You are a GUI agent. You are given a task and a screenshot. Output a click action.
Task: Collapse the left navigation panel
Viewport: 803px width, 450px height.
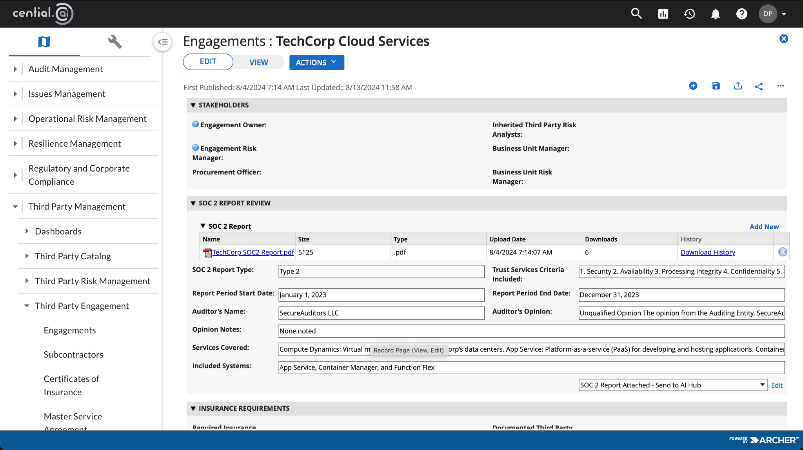point(163,42)
